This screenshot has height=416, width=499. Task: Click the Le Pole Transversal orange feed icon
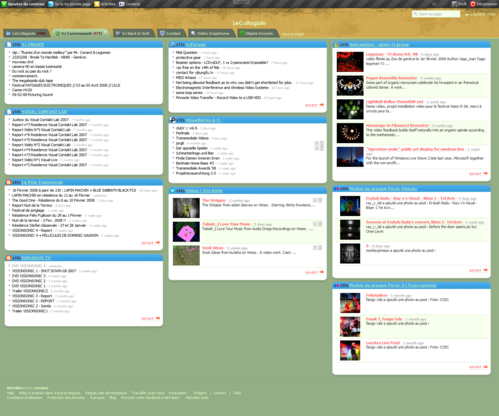pyautogui.click(x=9, y=182)
